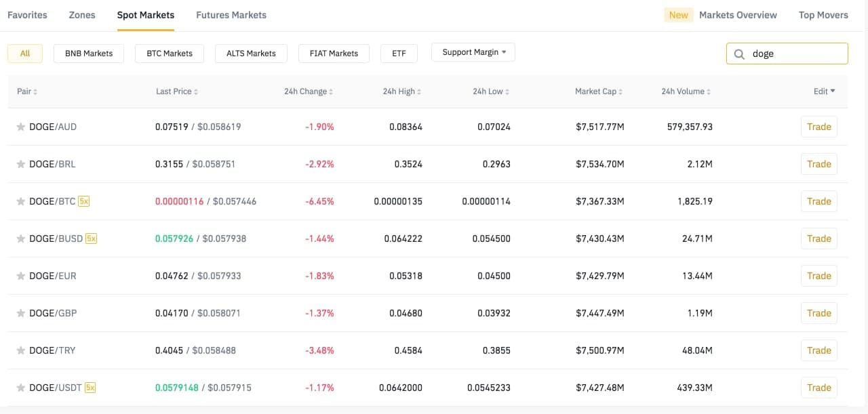Viewport: 868px width, 414px height.
Task: Open the Futures Markets tab
Action: pyautogui.click(x=231, y=15)
